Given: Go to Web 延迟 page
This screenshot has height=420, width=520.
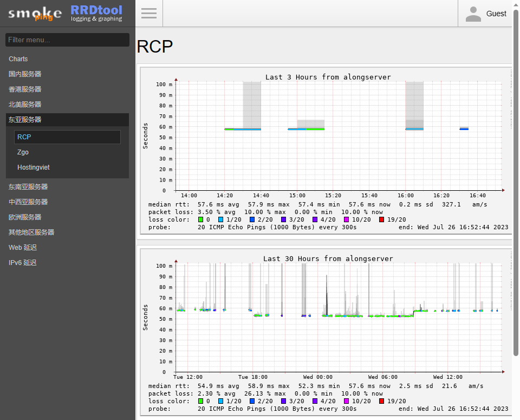Looking at the screenshot, I should 23,248.
